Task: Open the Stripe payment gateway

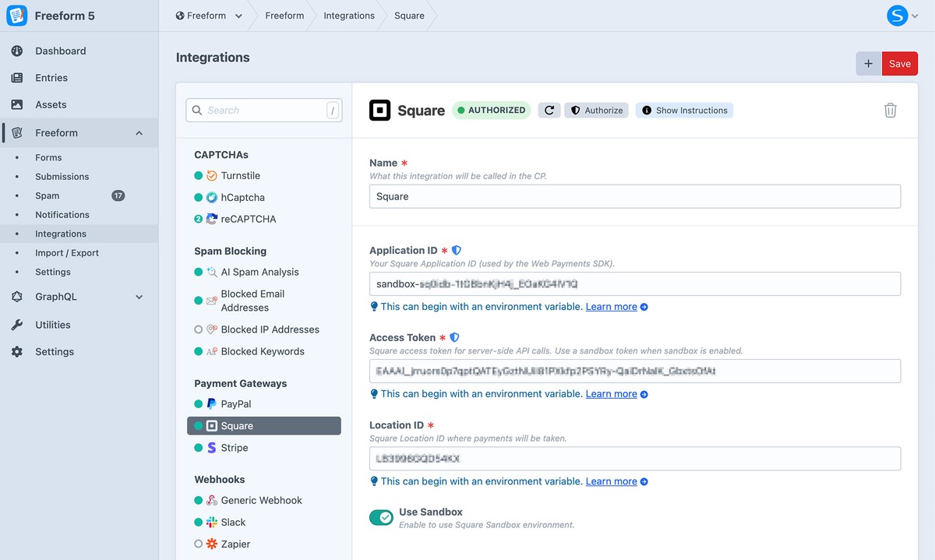Action: (234, 448)
